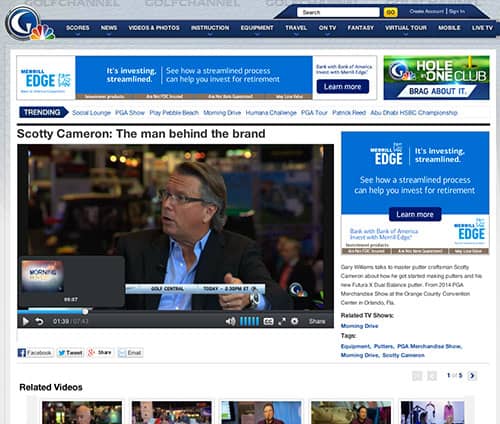Open Morning Drive related TV show link

point(359,326)
